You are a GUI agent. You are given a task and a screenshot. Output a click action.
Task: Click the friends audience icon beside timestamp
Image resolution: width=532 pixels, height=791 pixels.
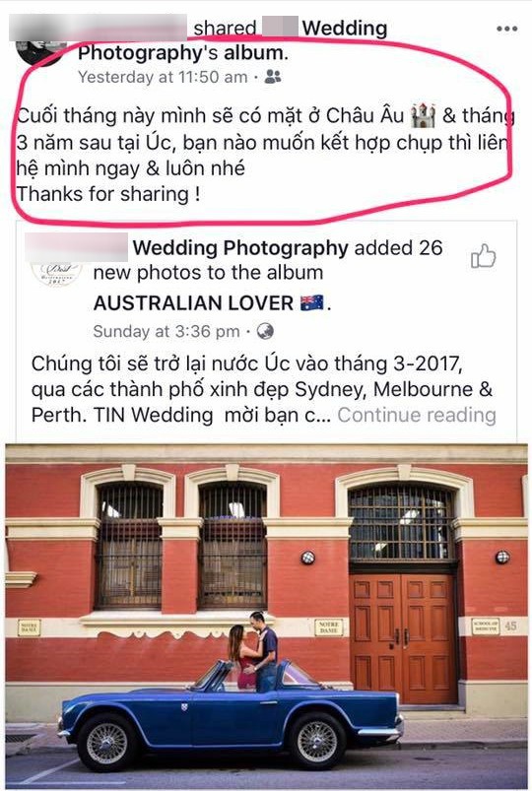(273, 77)
